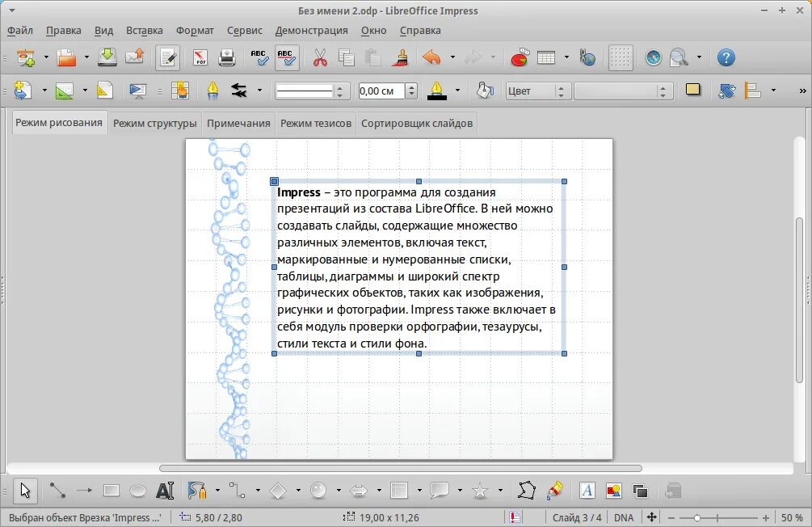The width and height of the screenshot is (812, 527).
Task: Open the Undo history dropdown arrow
Action: click(452, 57)
